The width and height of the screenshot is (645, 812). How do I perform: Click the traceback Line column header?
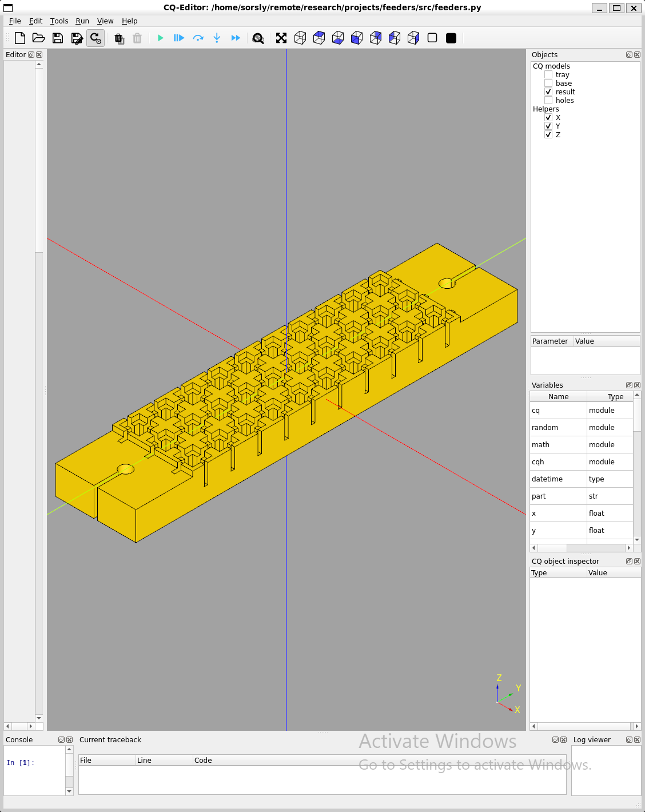(x=164, y=761)
